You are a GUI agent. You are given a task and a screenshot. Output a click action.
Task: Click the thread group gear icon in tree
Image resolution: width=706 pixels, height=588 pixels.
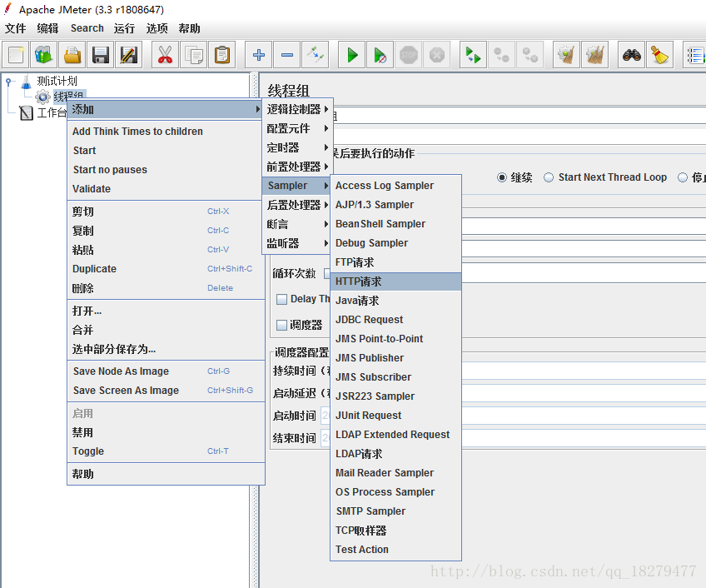point(42,96)
